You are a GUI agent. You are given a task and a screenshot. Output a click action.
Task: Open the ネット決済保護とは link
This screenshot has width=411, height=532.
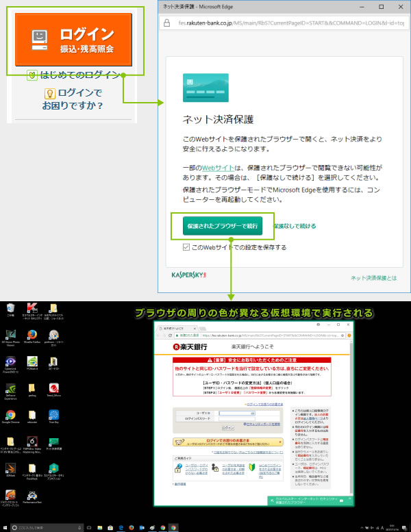click(x=373, y=278)
